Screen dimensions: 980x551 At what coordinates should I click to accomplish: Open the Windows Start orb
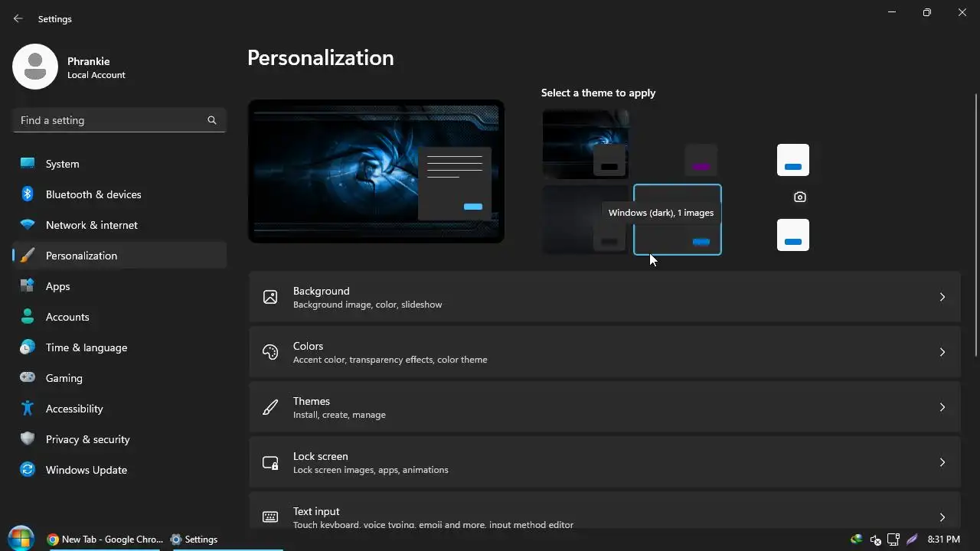[21, 539]
